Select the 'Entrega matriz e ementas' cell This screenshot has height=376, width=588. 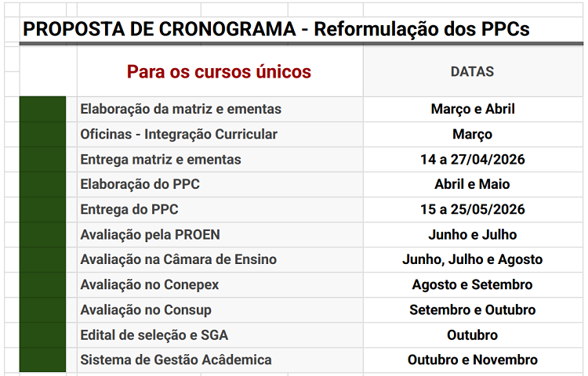coord(161,160)
